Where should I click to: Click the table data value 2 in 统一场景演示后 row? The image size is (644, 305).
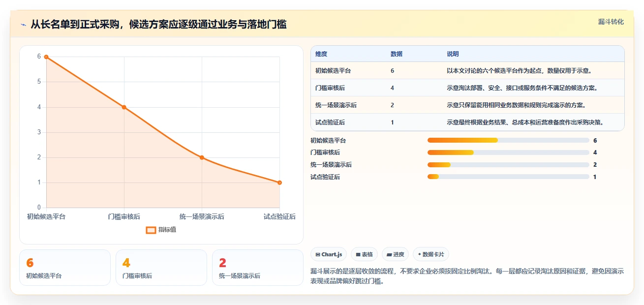pyautogui.click(x=392, y=105)
